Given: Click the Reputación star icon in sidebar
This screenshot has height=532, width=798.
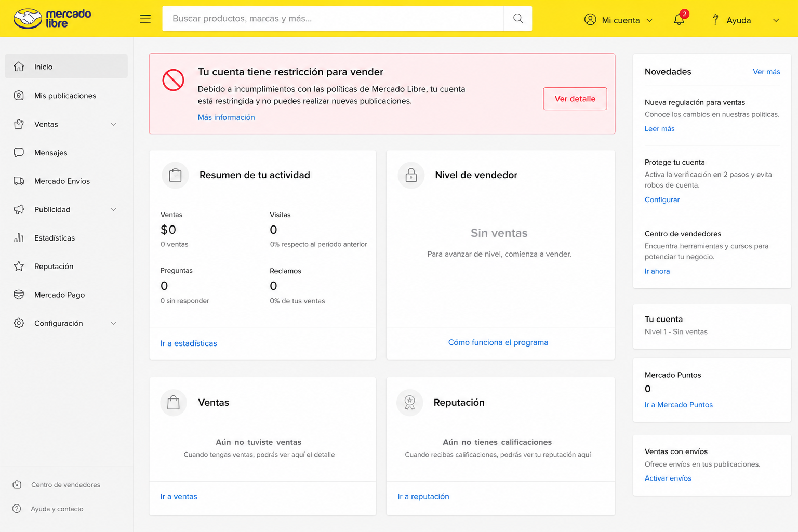Looking at the screenshot, I should [19, 266].
